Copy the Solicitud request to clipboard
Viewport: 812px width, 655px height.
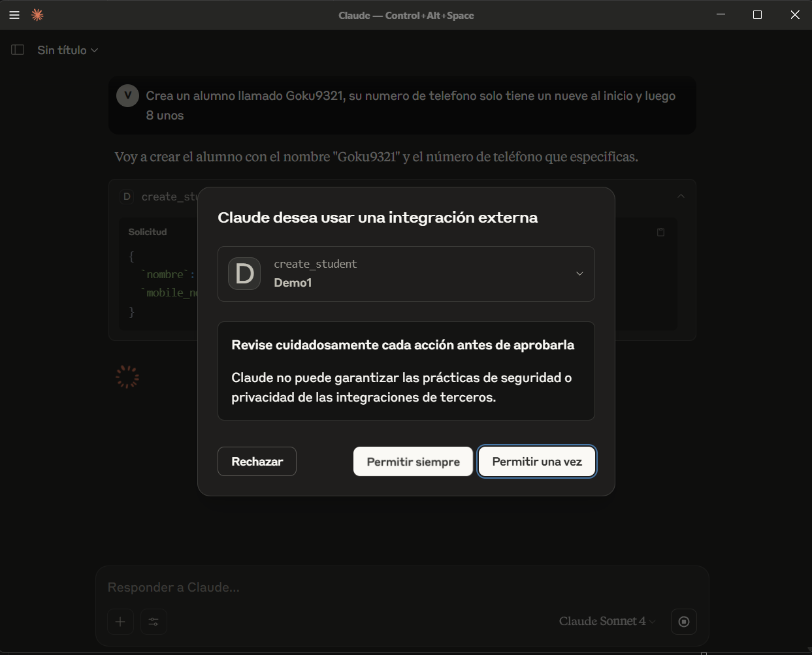[x=660, y=232]
